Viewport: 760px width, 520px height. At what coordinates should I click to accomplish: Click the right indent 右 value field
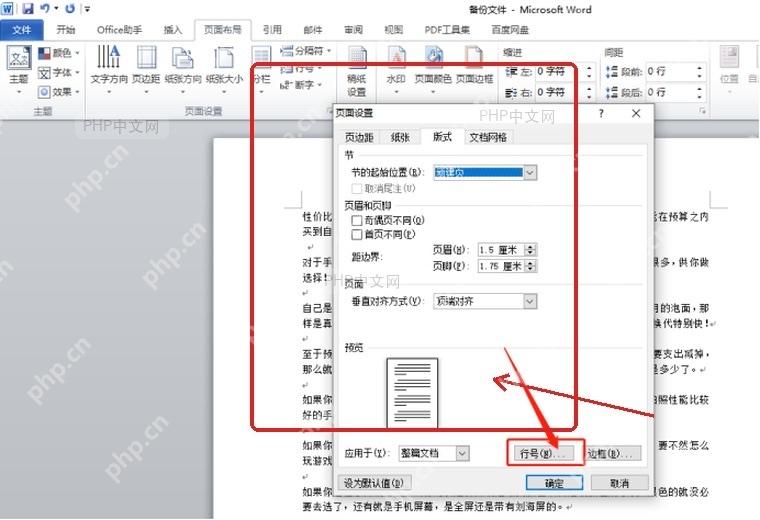[558, 92]
